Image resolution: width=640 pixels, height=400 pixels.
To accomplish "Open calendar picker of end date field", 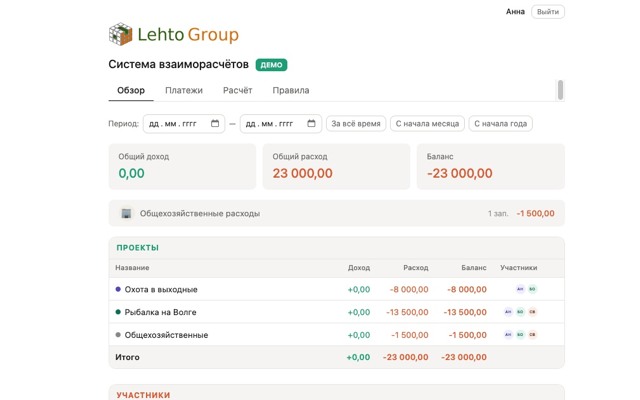I will (311, 123).
